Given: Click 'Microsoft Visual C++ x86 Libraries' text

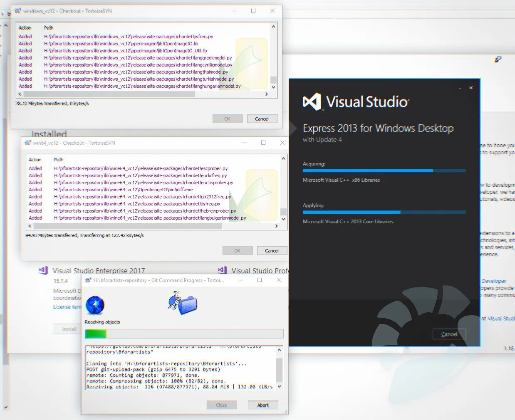Looking at the screenshot, I should pyautogui.click(x=342, y=180).
